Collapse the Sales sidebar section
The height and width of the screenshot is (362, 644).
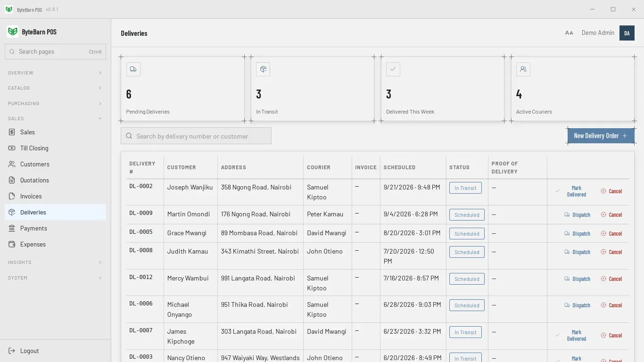[55, 118]
